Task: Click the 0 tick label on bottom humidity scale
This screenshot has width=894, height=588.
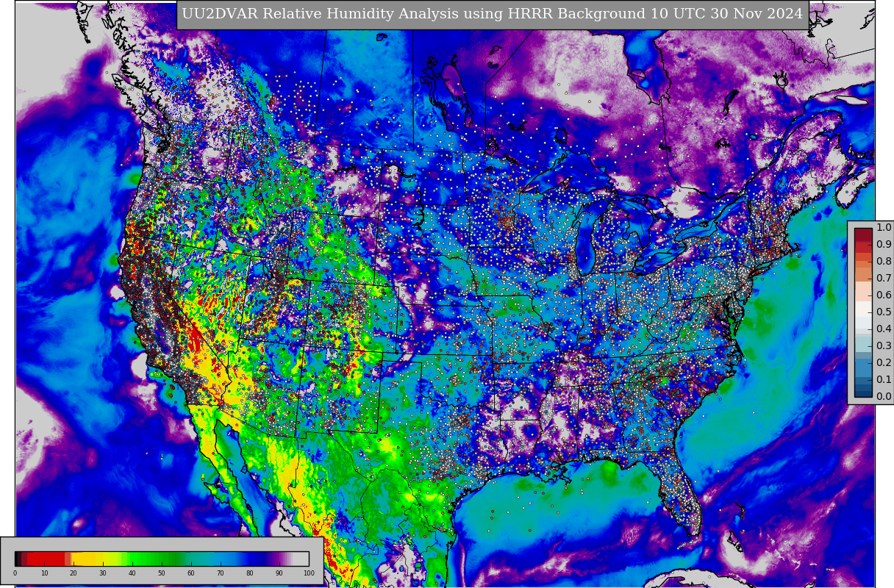Action: pyautogui.click(x=15, y=573)
